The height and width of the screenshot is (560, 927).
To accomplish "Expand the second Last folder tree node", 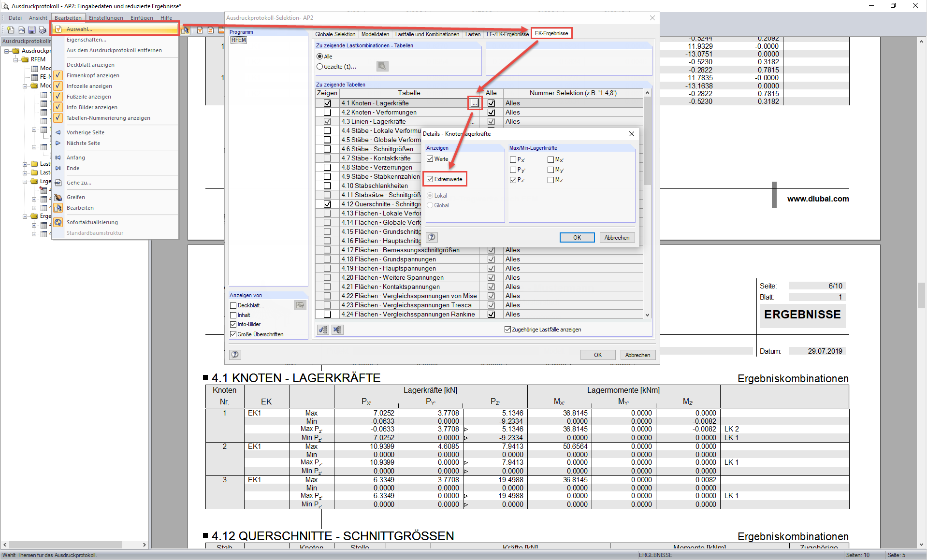I will click(25, 173).
